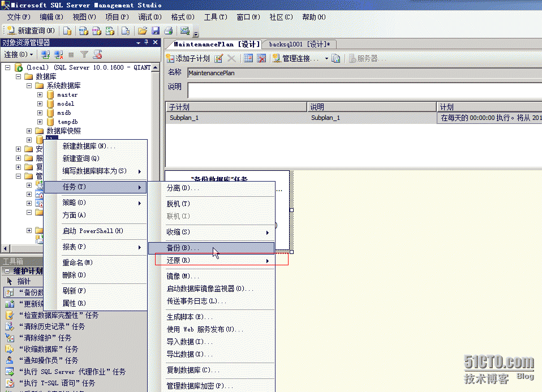This screenshot has width=542, height=392.
Task: Open the 连接 dropdown in Object Explorer
Action: pyautogui.click(x=19, y=55)
